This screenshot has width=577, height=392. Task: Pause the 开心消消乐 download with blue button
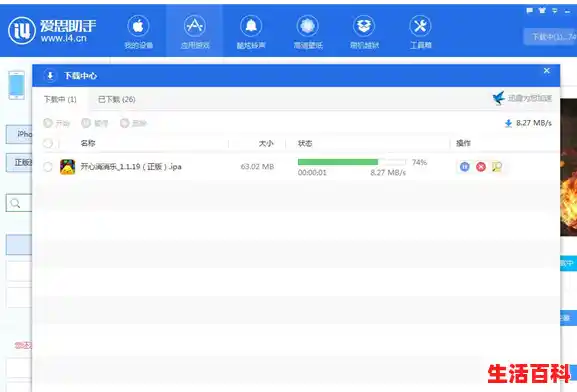pyautogui.click(x=464, y=167)
